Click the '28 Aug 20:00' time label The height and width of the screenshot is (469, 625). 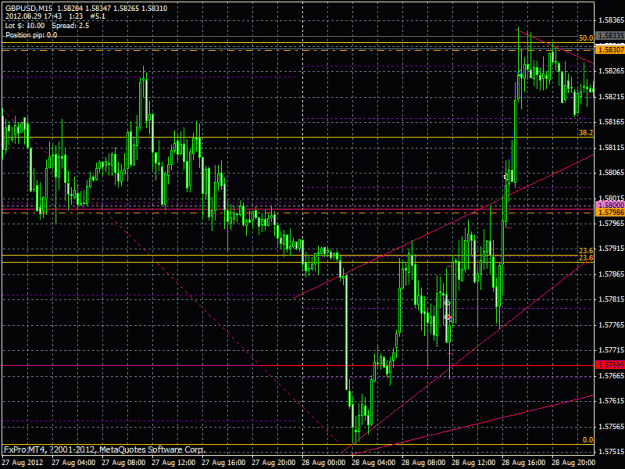pos(574,463)
